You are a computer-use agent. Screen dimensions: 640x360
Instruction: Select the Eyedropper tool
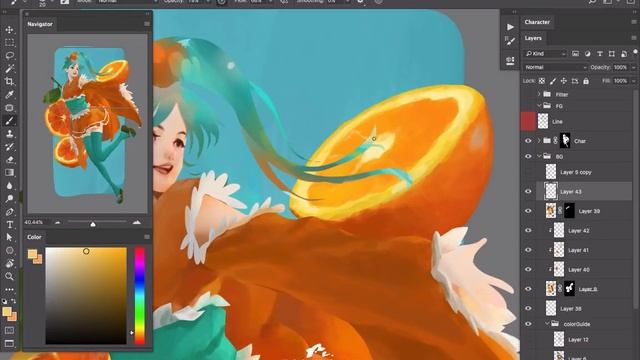tap(9, 95)
